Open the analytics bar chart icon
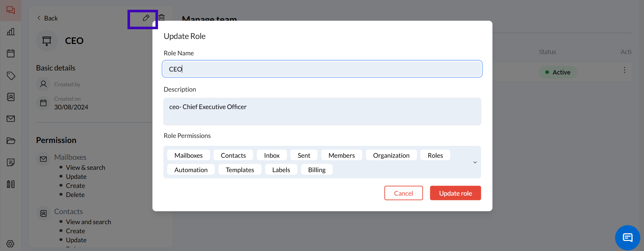This screenshot has width=644, height=251. pyautogui.click(x=11, y=32)
